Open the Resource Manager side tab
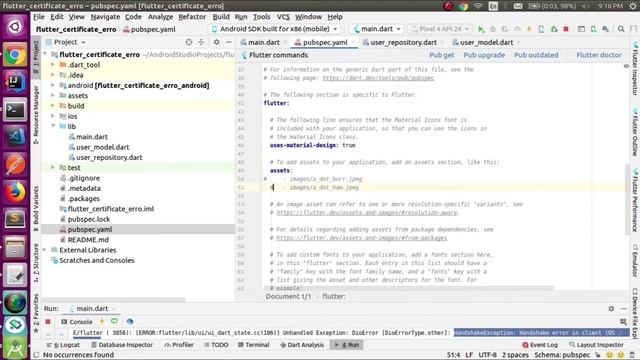Image resolution: width=640 pixels, height=360 pixels. [36, 115]
